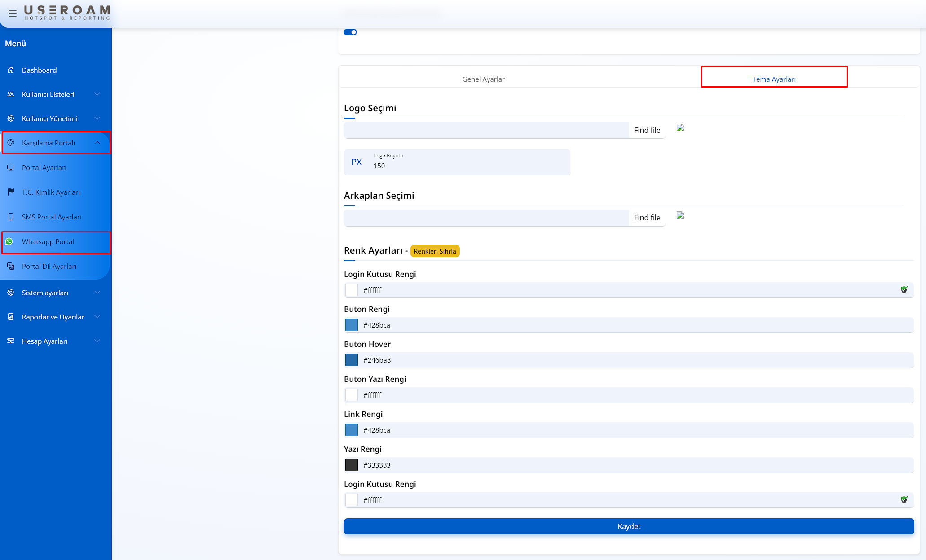Click the Raporlar ve Uyarılar chart icon
The image size is (926, 560).
(11, 317)
